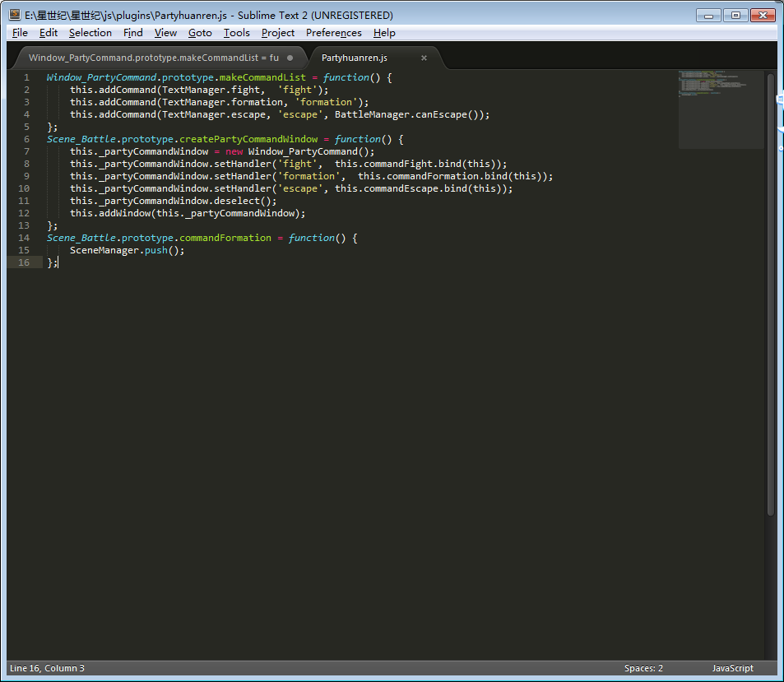This screenshot has height=682, width=784.
Task: Open the Find menu
Action: [x=133, y=33]
